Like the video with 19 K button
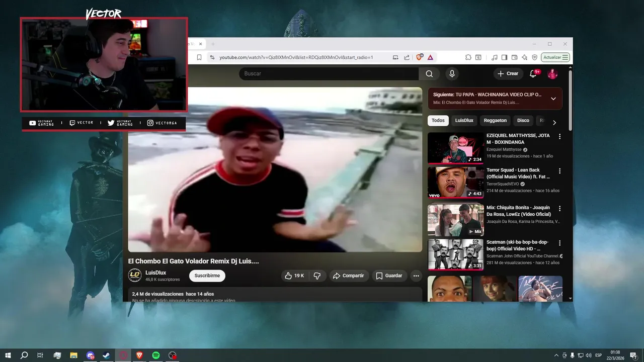644x362 pixels. (295, 276)
